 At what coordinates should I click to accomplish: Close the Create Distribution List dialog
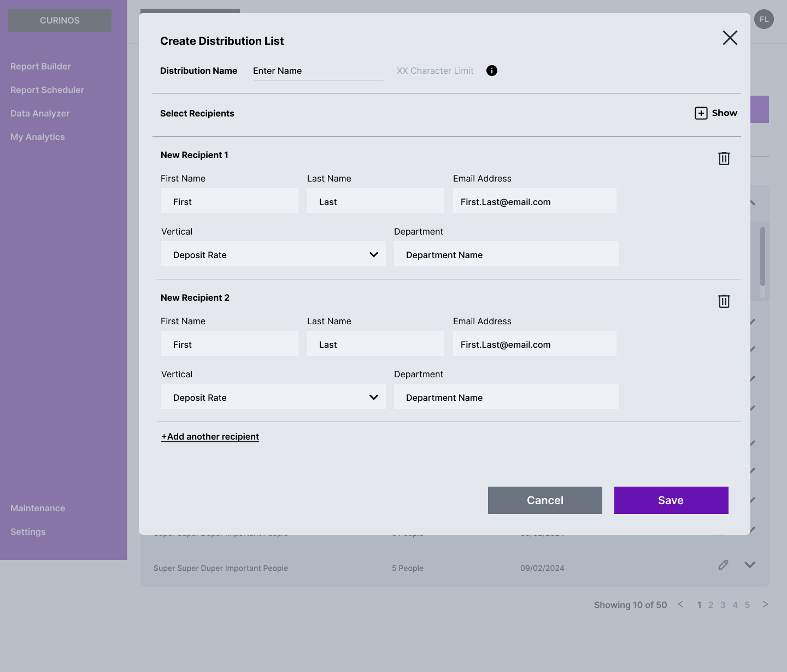coord(730,38)
